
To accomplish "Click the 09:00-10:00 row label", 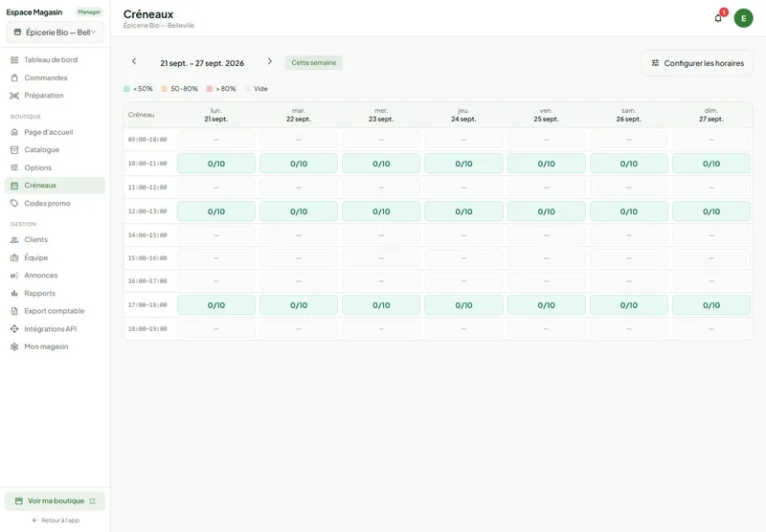I will pyautogui.click(x=147, y=140).
